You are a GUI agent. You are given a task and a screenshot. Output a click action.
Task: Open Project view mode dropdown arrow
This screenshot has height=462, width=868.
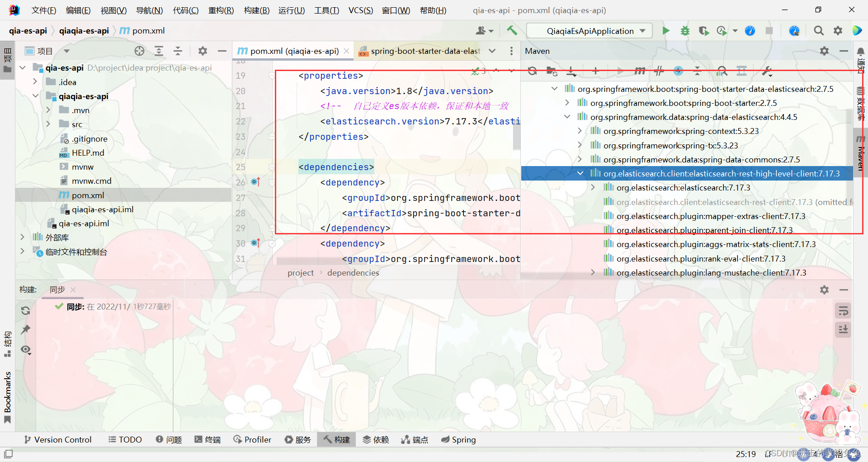click(66, 51)
